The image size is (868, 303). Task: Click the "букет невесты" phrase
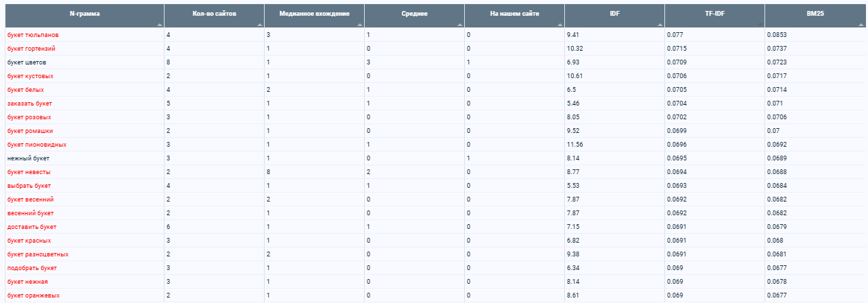28,172
